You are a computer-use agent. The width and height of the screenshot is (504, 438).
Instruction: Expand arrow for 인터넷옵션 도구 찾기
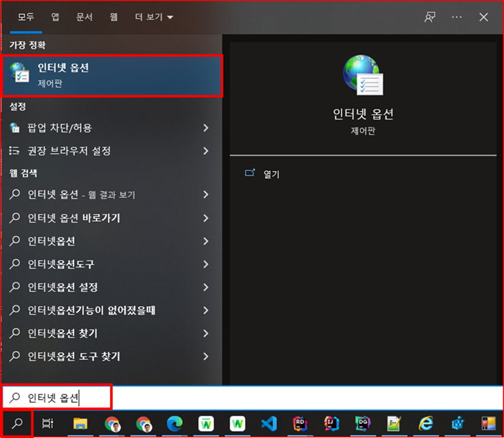205,356
